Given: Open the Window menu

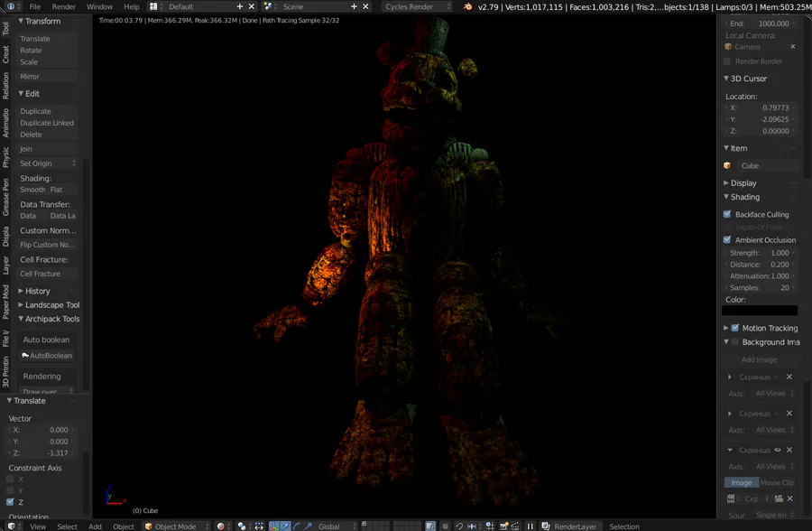Looking at the screenshot, I should coord(99,6).
